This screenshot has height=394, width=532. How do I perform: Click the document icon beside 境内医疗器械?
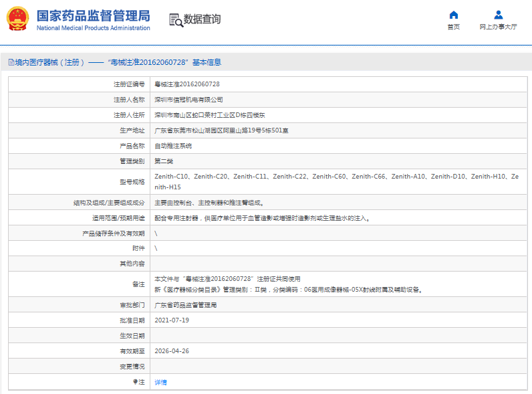point(11,62)
